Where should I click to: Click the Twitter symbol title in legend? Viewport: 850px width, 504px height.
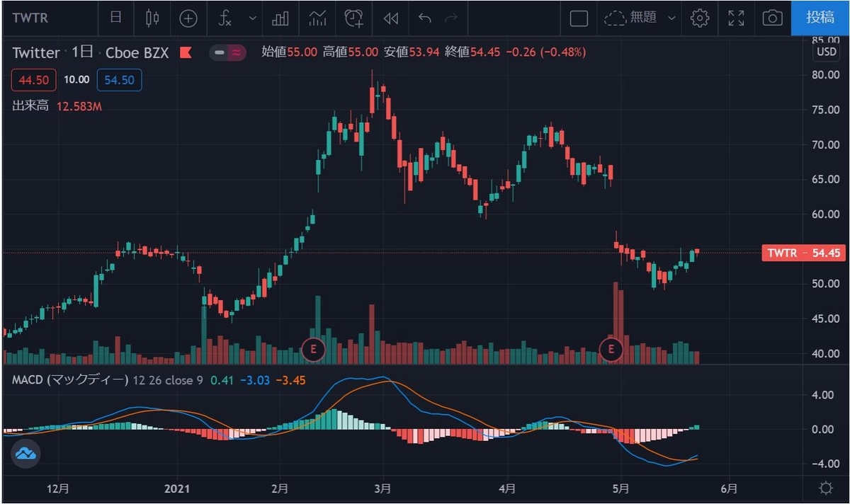(x=36, y=52)
